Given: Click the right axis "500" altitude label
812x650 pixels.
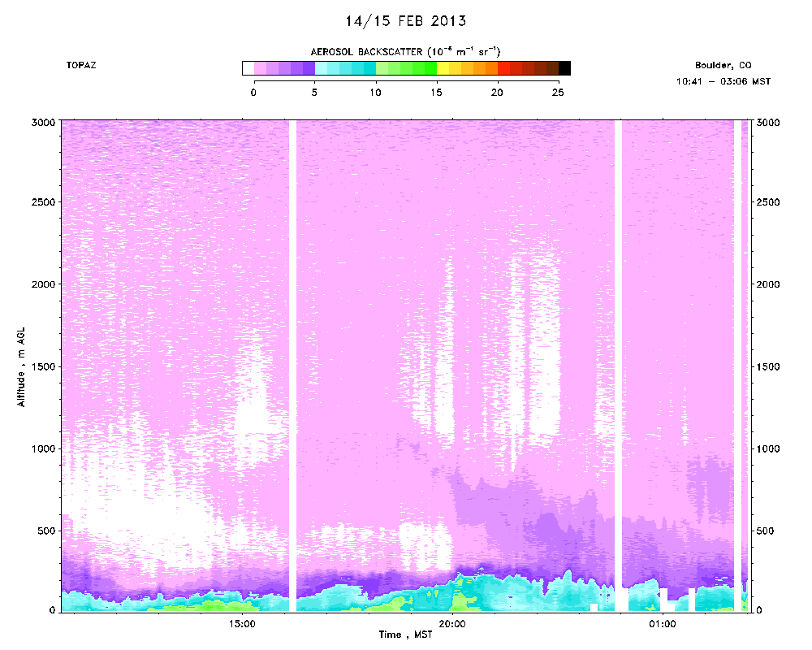Looking at the screenshot, I should click(765, 531).
